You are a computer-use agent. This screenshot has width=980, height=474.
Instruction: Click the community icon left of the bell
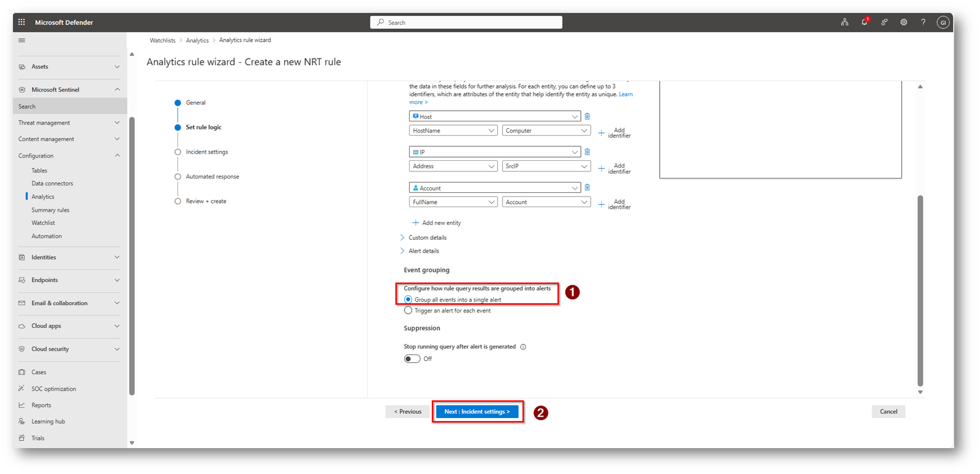pyautogui.click(x=844, y=22)
